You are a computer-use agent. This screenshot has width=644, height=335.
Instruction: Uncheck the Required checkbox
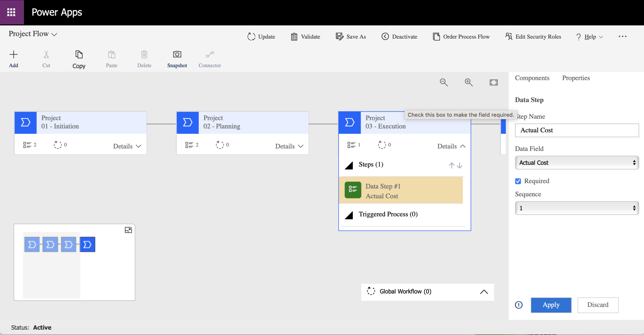(x=518, y=181)
